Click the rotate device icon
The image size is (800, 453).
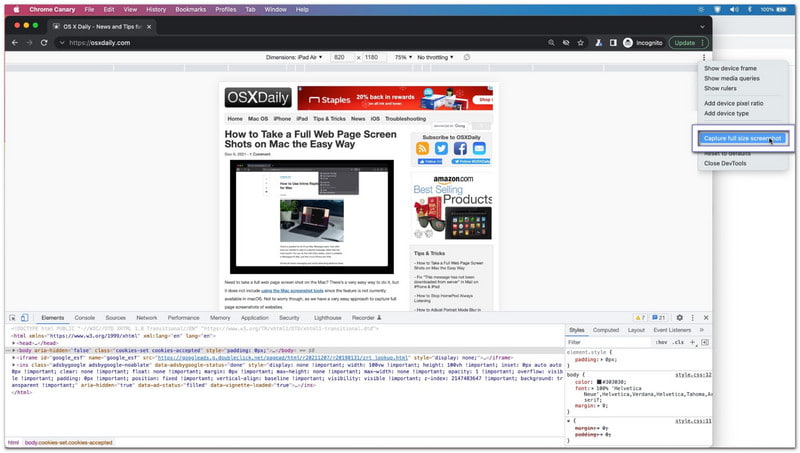pos(467,57)
